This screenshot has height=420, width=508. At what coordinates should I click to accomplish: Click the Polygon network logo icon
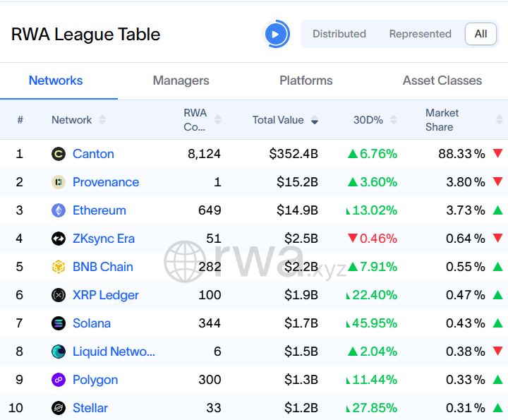click(59, 380)
